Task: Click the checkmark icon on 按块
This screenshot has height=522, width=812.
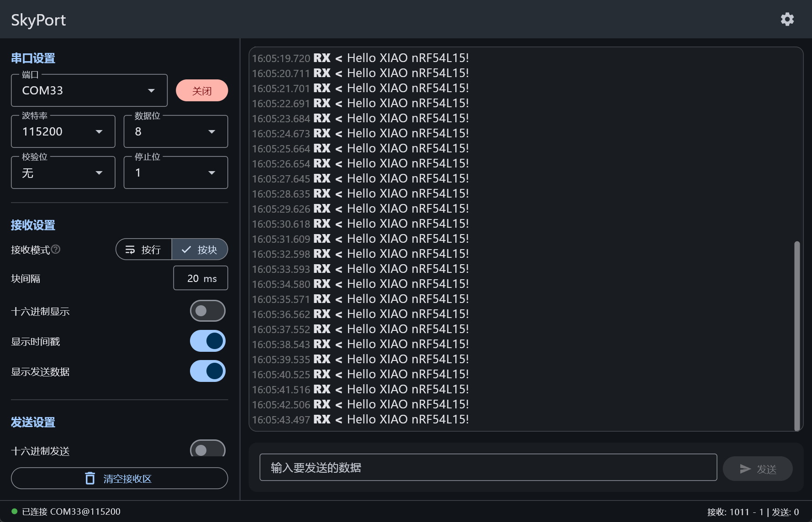Action: 186,250
